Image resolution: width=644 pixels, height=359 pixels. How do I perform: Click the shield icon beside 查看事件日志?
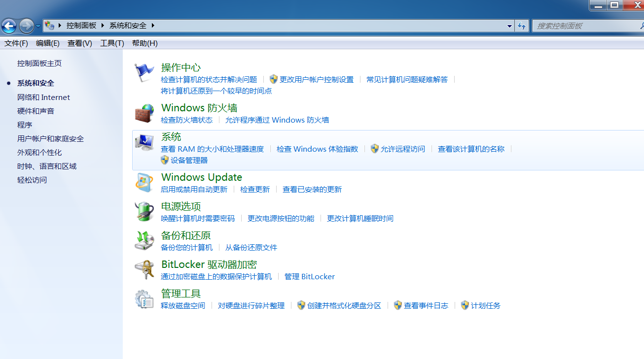tap(398, 305)
